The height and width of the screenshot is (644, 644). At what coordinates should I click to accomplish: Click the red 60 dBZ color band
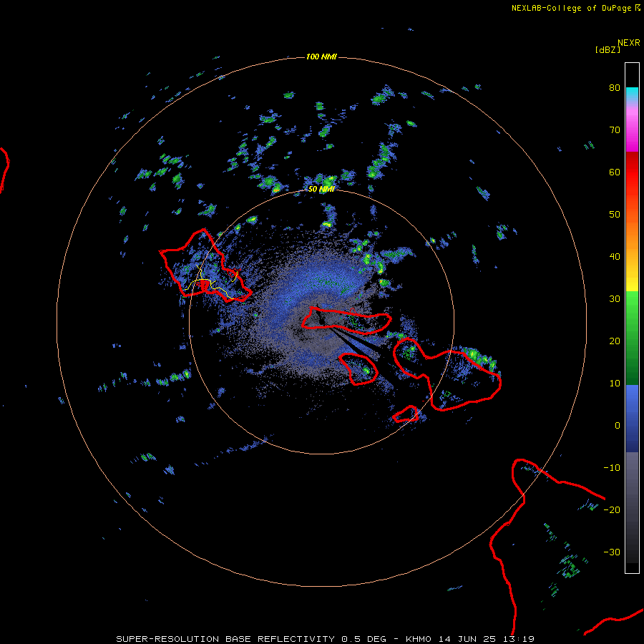tap(632, 172)
